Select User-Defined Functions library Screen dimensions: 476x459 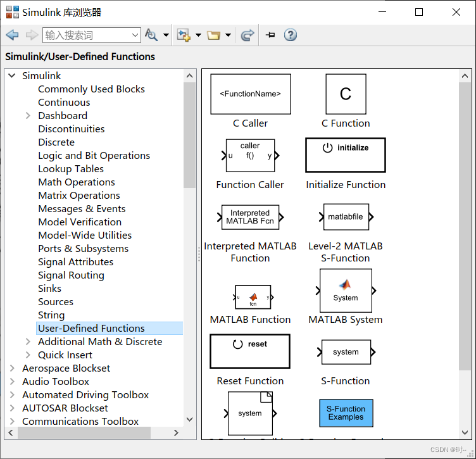(110, 328)
